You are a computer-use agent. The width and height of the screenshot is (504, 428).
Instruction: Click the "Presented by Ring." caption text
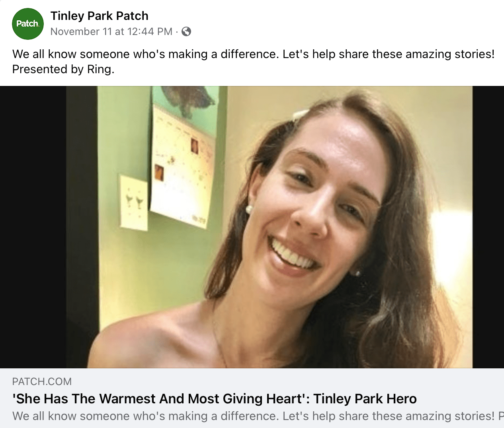63,69
